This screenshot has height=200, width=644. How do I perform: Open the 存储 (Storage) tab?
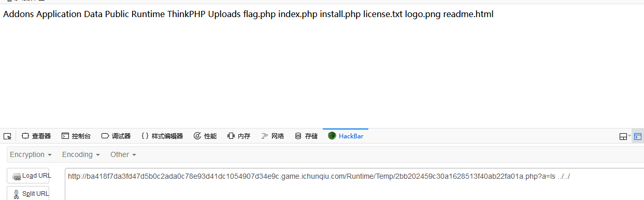(306, 136)
